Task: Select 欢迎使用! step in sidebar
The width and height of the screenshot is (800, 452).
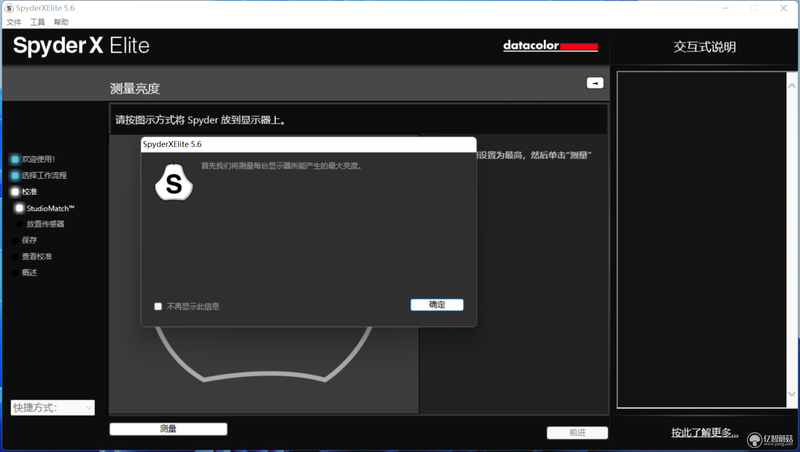Action: pos(38,159)
